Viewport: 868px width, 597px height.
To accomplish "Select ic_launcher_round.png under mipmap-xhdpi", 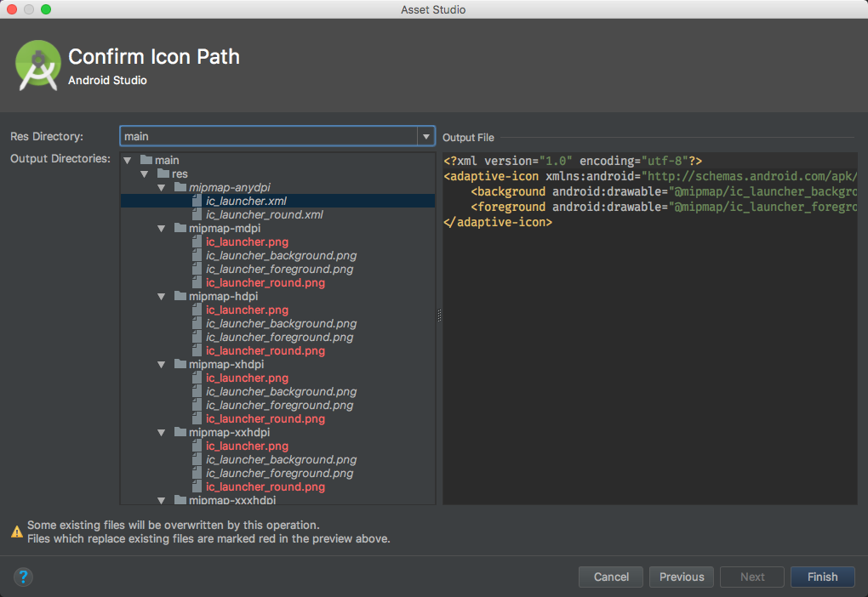I will click(x=266, y=419).
